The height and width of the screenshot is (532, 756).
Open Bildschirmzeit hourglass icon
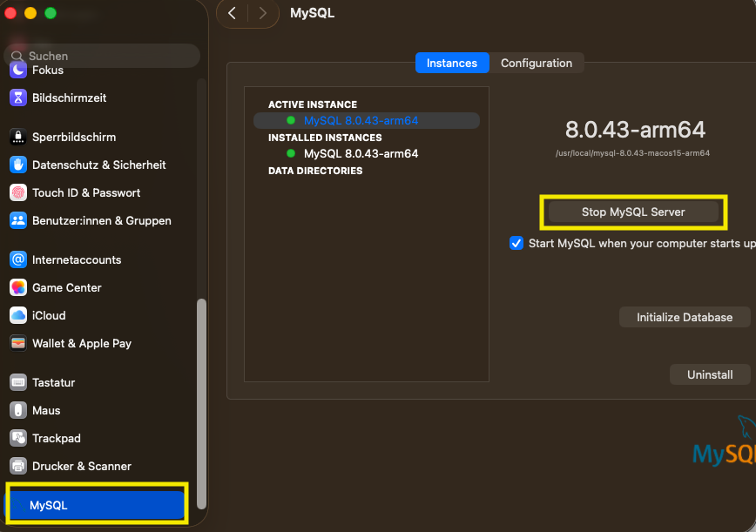tap(18, 98)
